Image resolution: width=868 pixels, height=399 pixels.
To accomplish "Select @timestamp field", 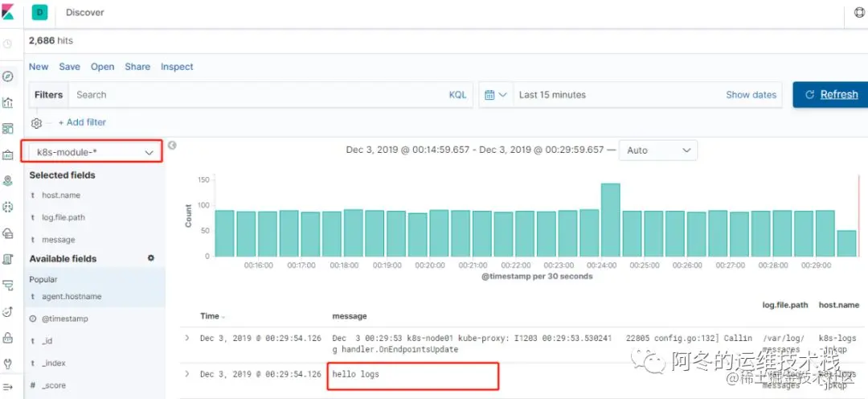I will [65, 319].
